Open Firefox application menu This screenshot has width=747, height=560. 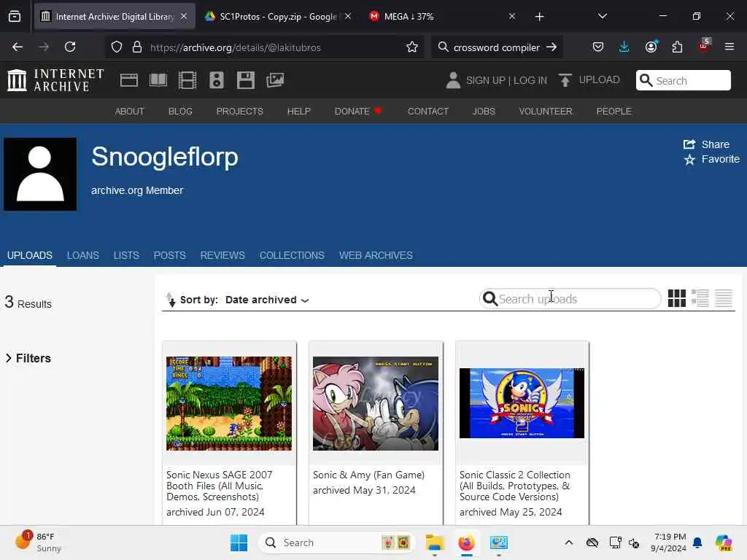tap(729, 47)
